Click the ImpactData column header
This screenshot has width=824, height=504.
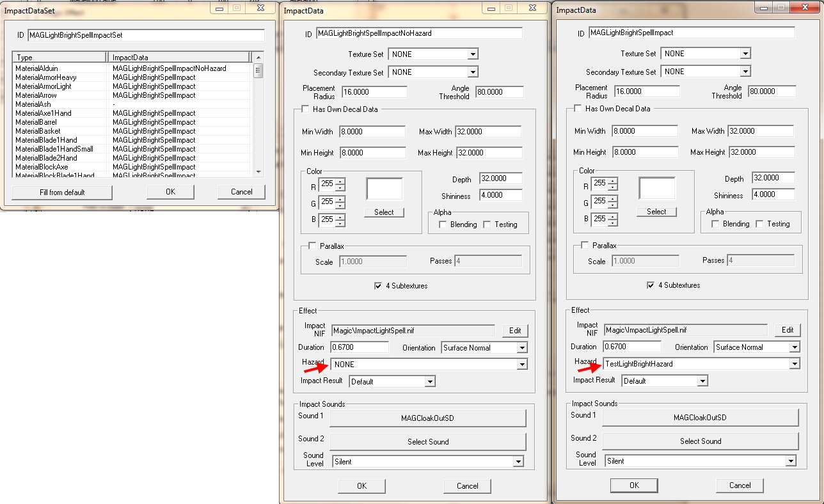(177, 58)
